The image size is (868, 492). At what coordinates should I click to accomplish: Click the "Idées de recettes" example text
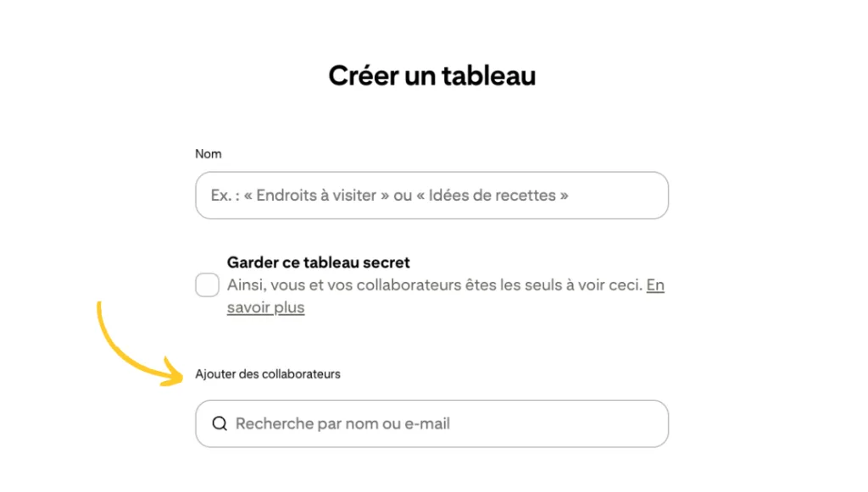[492, 196]
